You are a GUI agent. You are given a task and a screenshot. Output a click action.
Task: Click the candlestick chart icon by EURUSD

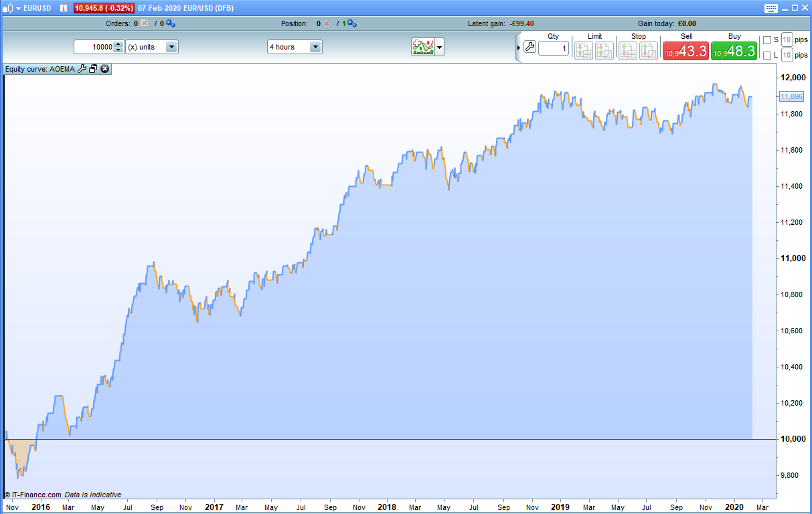tap(7, 8)
